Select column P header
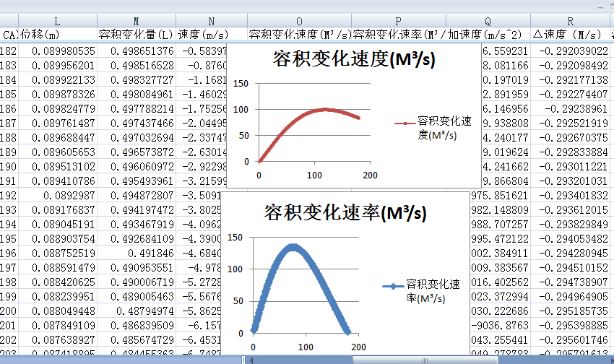Viewport: 614px width, 364px height. [399, 21]
